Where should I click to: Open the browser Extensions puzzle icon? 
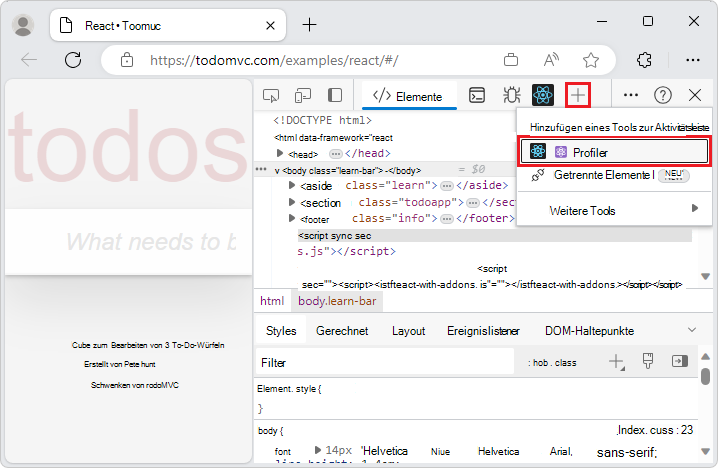644,60
